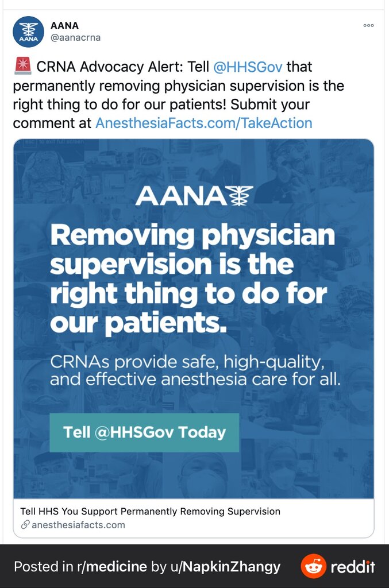Image resolution: width=389 pixels, height=588 pixels.
Task: Follow the @HHSGov mention link
Action: point(248,67)
